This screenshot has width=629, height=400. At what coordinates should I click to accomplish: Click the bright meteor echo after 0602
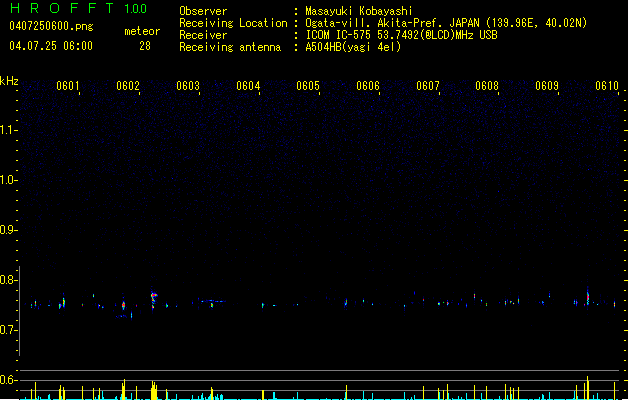[x=154, y=298]
